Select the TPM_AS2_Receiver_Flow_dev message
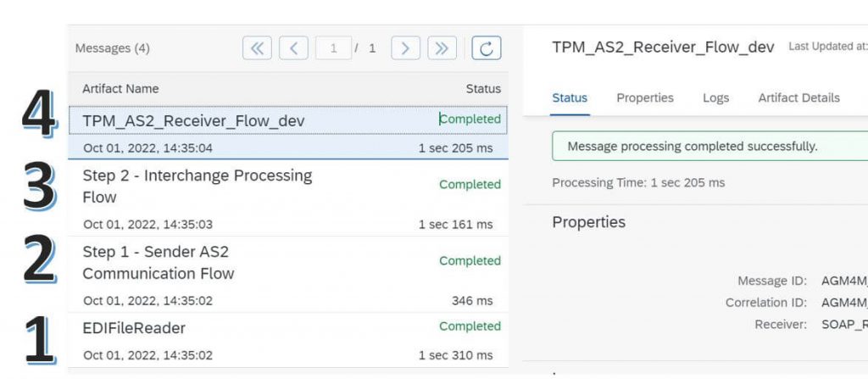The height and width of the screenshot is (379, 868). point(288,132)
